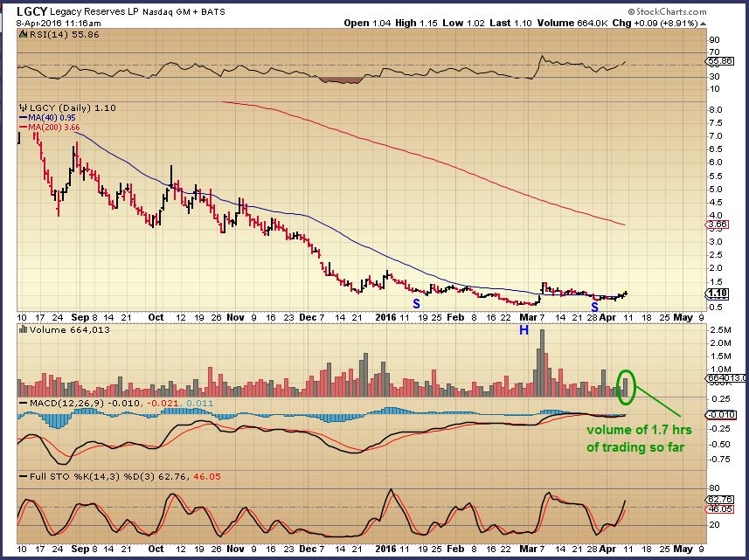The height and width of the screenshot is (560, 749).
Task: Click the bar icon beside the Volume 664,013 label
Action: point(23,329)
